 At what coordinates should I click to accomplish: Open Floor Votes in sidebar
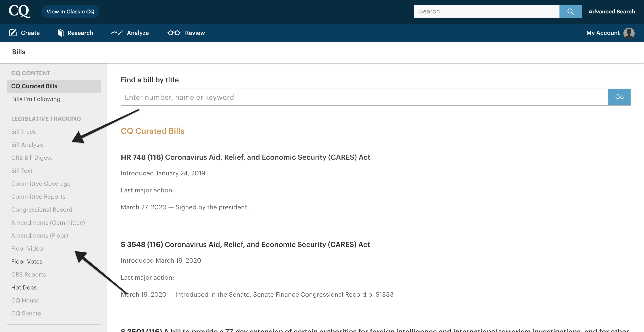click(27, 262)
